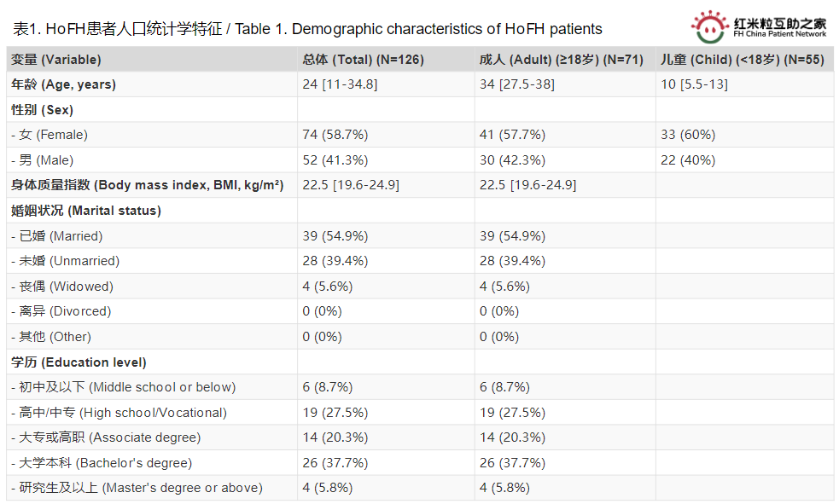Select the Variable column header
This screenshot has width=839, height=504.
tap(56, 60)
